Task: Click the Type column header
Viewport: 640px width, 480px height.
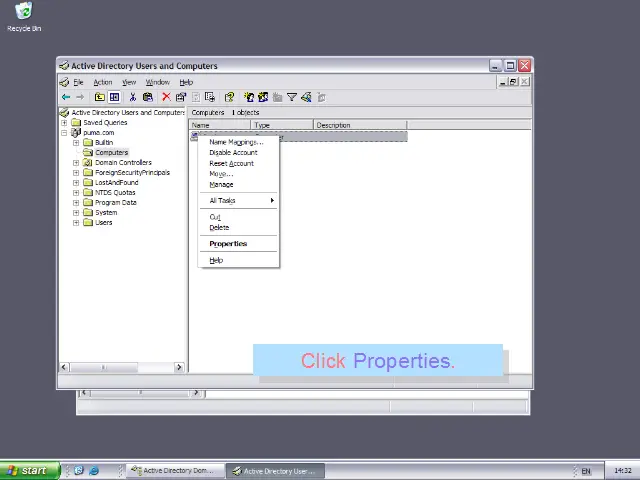Action: click(282, 125)
